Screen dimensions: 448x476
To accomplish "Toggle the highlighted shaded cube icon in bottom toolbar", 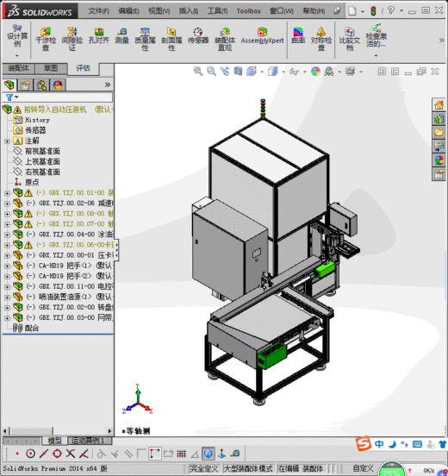I will (x=208, y=454).
